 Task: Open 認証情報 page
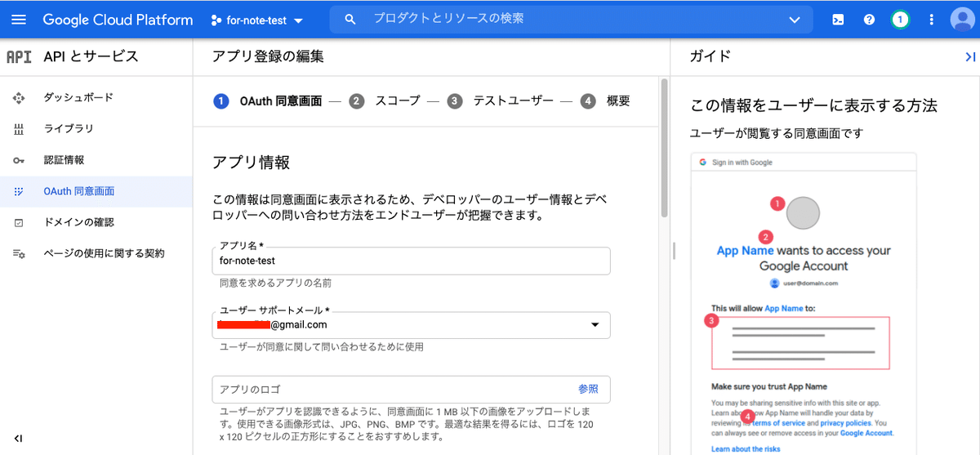pos(64,159)
